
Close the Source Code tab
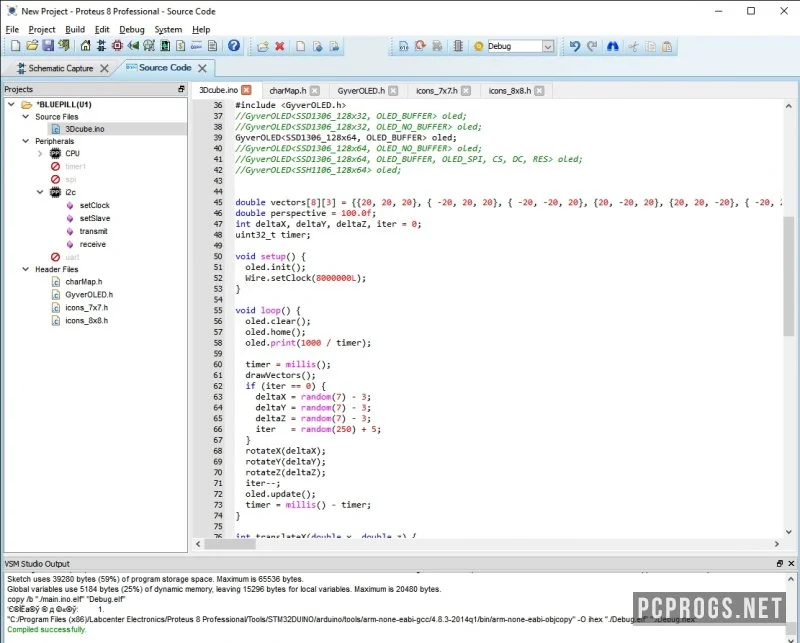(203, 68)
